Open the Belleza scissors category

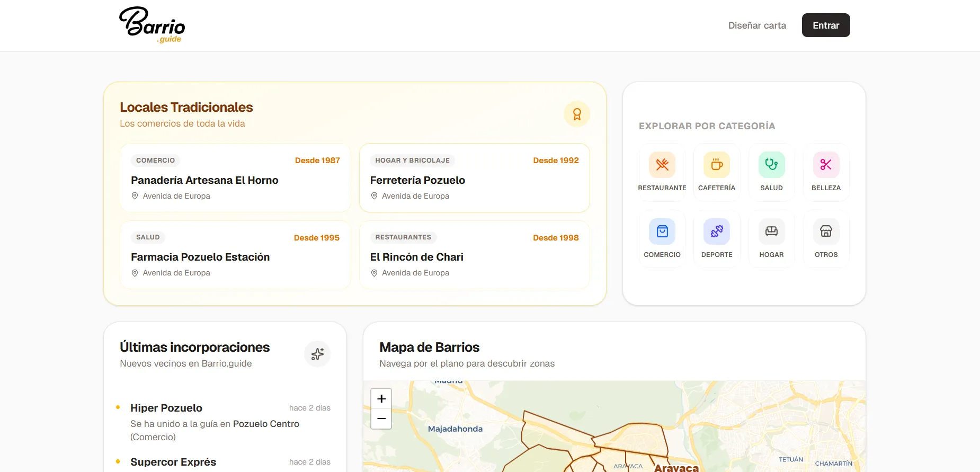(x=826, y=165)
